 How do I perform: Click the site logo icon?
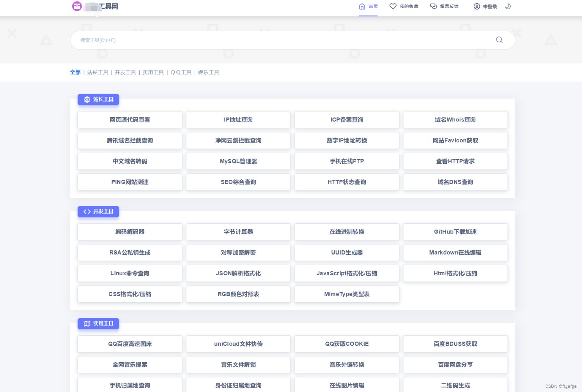[x=76, y=6]
